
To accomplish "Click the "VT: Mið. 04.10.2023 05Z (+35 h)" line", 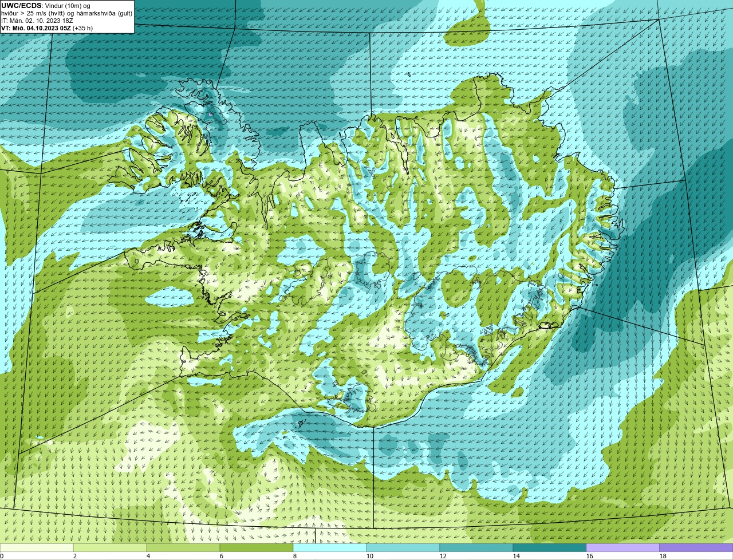I will 47,28.
